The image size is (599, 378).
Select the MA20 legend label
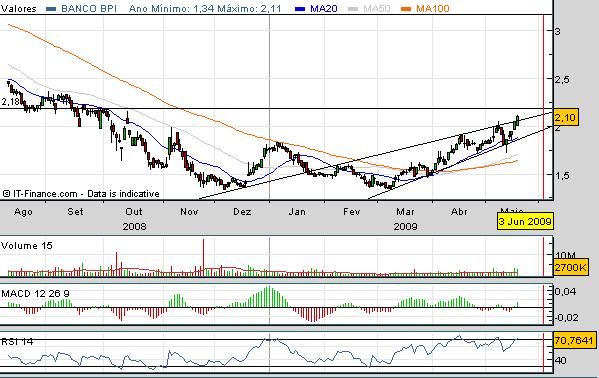point(324,8)
